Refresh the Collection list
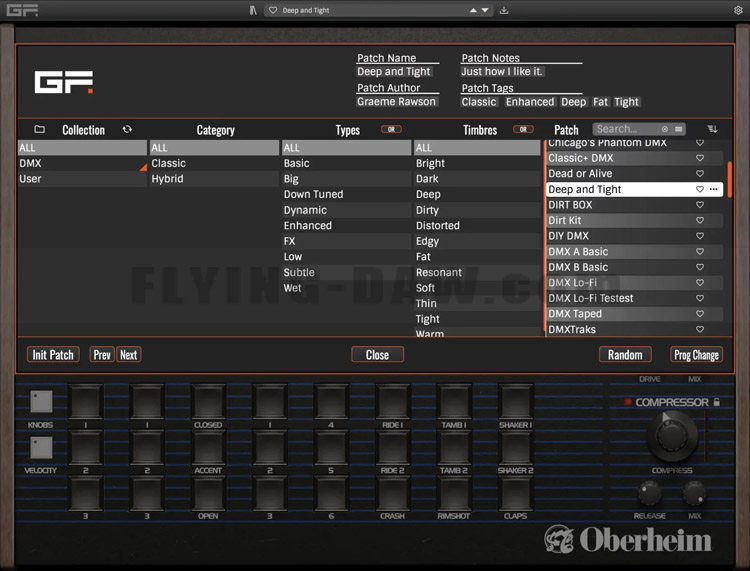 pyautogui.click(x=127, y=129)
